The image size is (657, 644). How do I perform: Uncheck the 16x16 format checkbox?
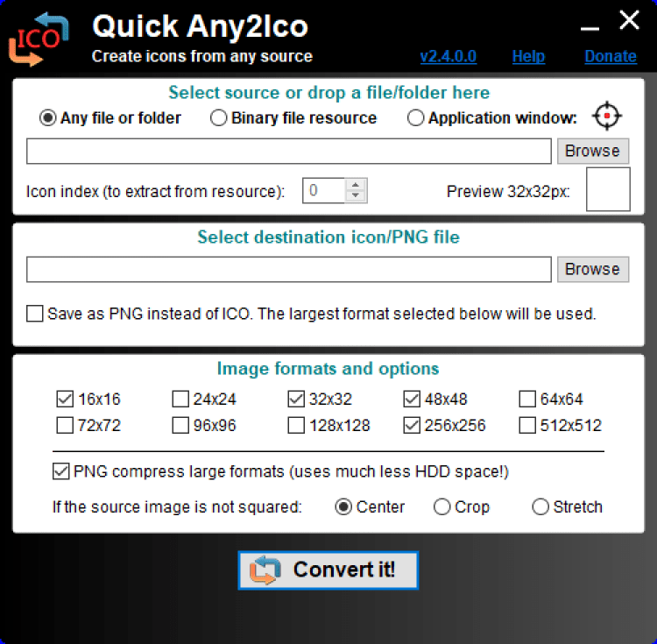[x=65, y=400]
